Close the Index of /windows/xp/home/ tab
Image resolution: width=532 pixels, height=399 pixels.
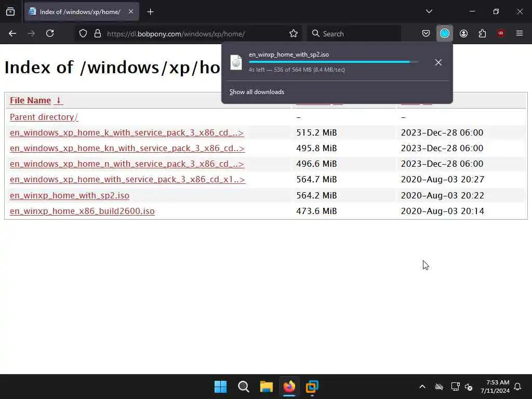tap(131, 11)
